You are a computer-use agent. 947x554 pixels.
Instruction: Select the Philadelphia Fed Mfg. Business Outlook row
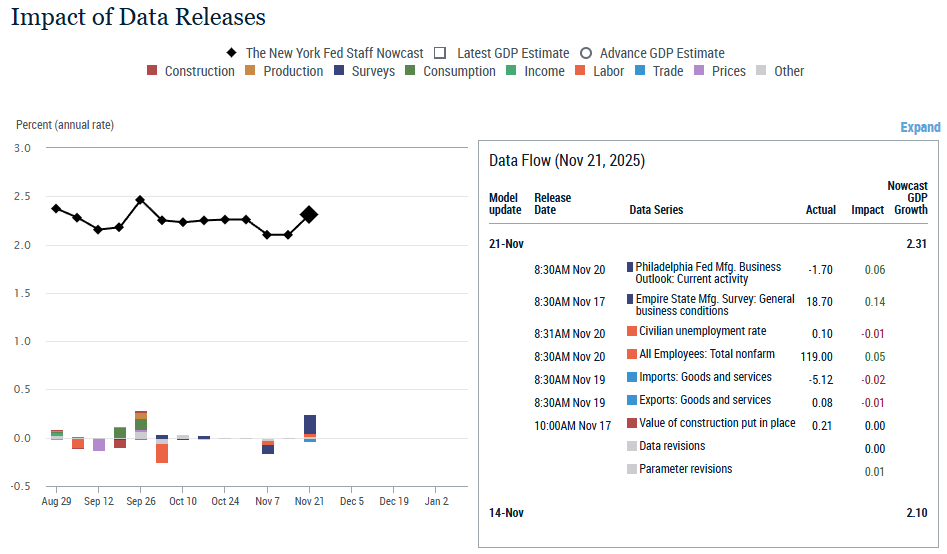coord(708,273)
